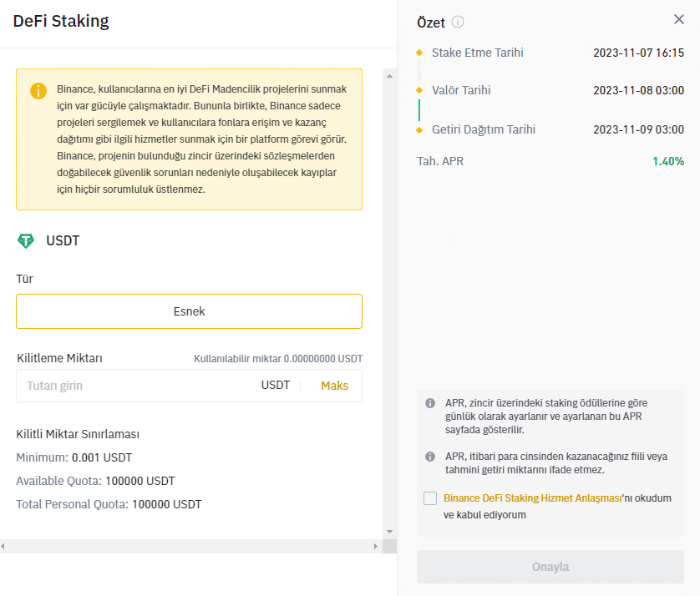Click the horizontal scrollbar right arrow
This screenshot has height=596, width=700.
pos(375,547)
